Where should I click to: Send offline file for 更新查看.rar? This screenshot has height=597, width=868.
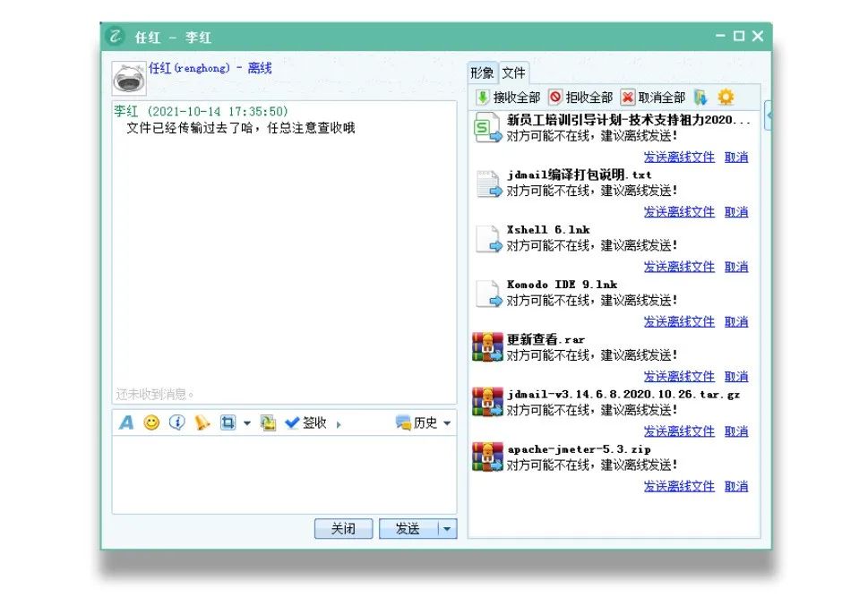pos(679,376)
